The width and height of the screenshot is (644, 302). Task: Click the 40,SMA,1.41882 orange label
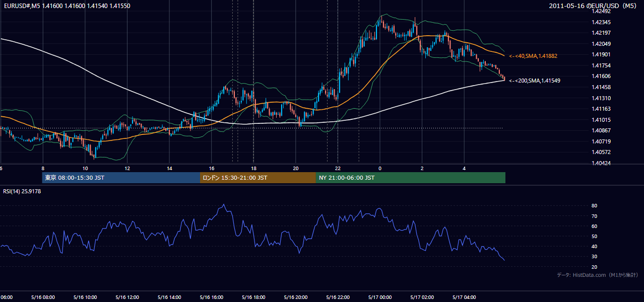[533, 56]
